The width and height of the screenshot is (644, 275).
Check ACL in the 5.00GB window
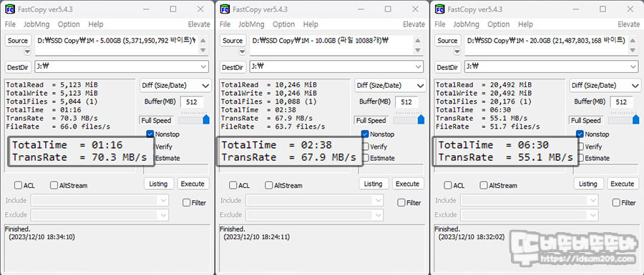18,185
